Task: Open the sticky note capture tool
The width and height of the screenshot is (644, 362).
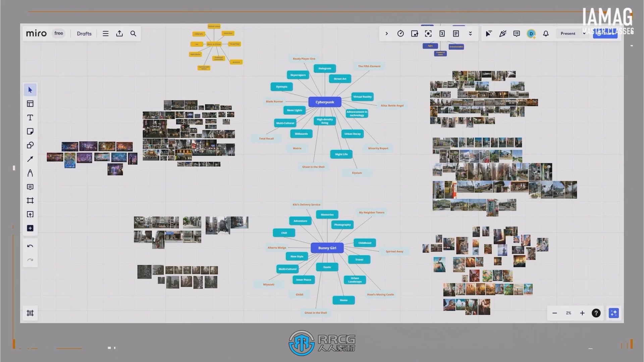Action: coord(415,34)
